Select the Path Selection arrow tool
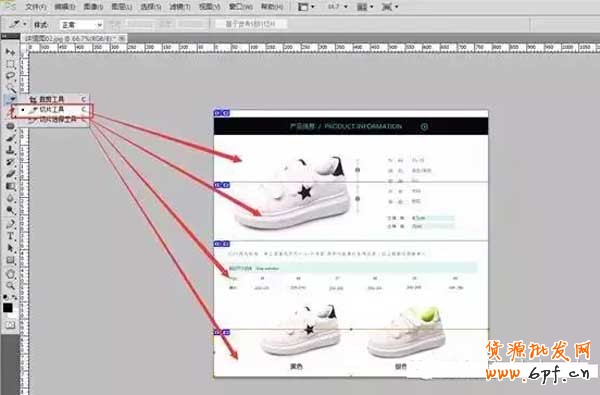The height and width of the screenshot is (395, 600). (10, 248)
